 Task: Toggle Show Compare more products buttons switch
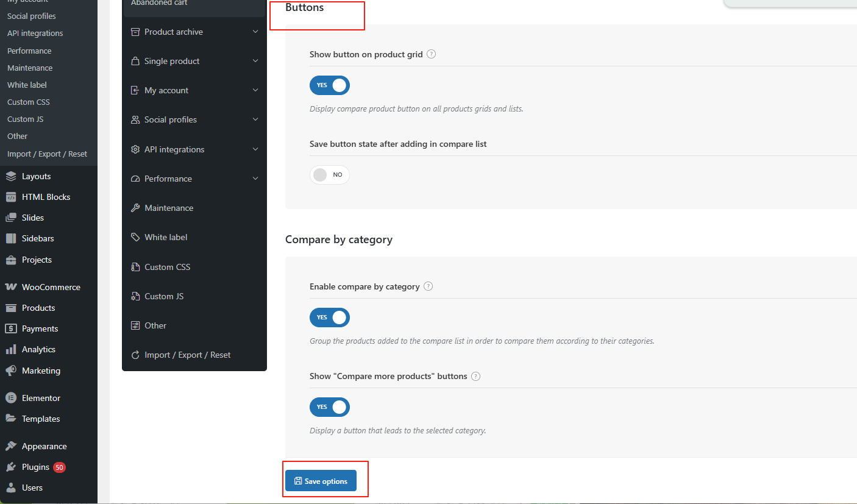[x=330, y=407]
